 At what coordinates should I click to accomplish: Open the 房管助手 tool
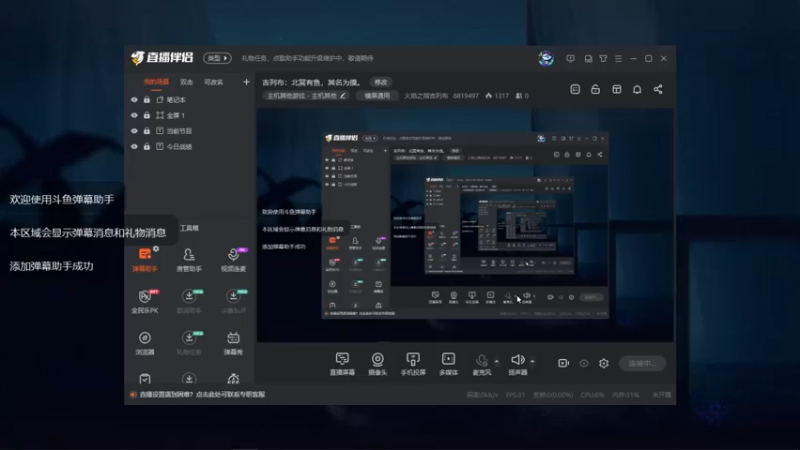coord(189,259)
